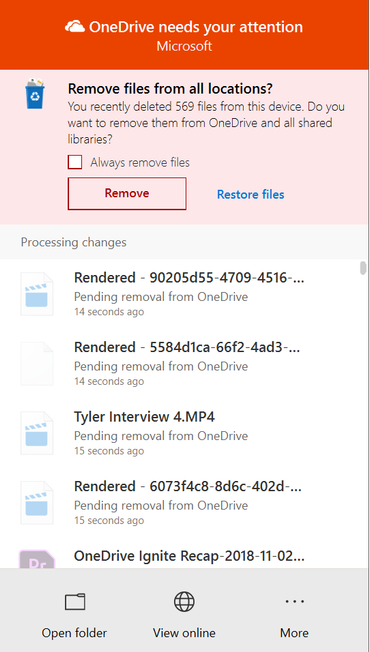
Task: Open the More menu with three dots
Action: coord(294,601)
